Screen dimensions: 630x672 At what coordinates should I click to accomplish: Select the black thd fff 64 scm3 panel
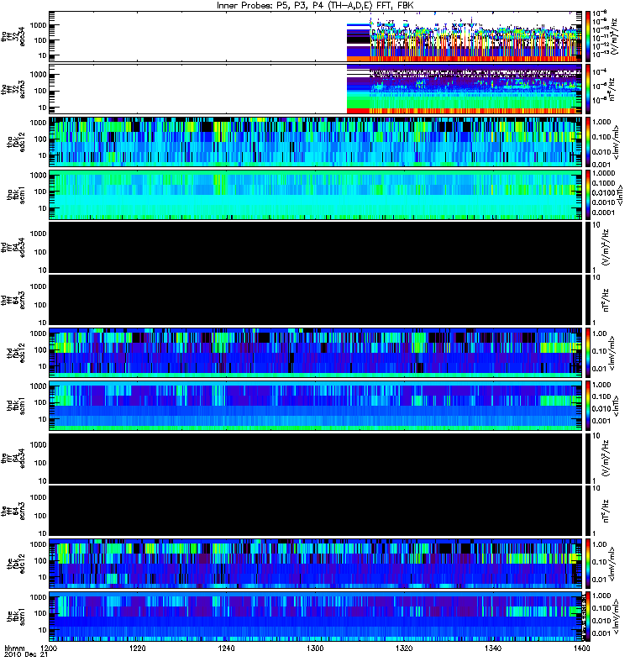[316, 300]
